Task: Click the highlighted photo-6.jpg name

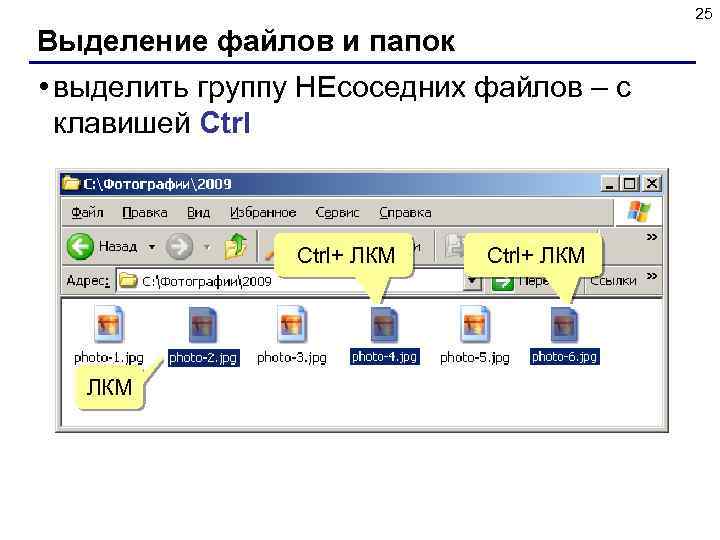Action: click(564, 357)
